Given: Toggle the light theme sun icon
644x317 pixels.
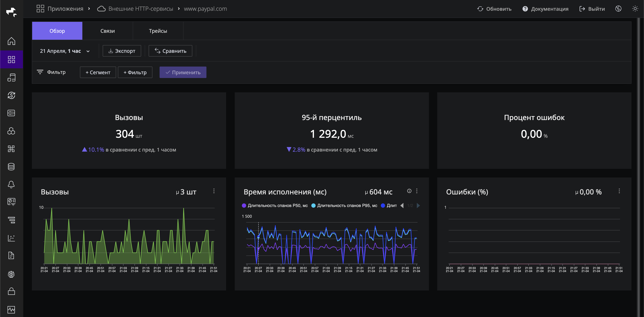Looking at the screenshot, I should (635, 9).
